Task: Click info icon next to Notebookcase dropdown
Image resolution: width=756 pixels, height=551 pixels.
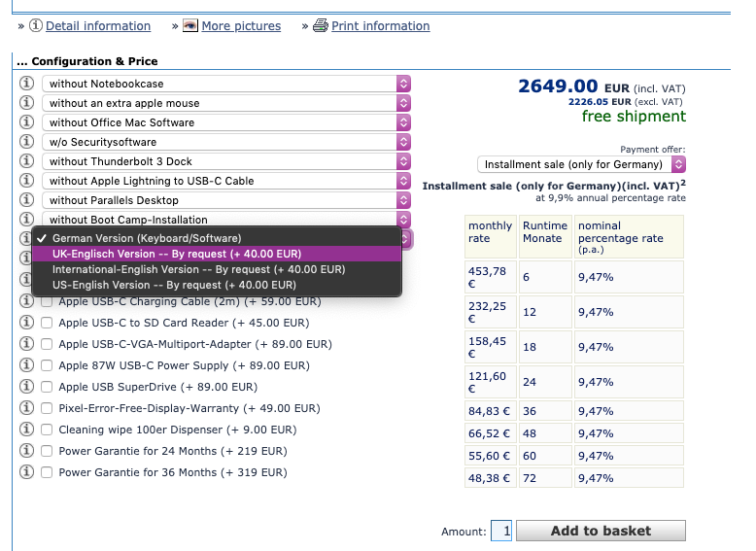Action: (x=26, y=83)
